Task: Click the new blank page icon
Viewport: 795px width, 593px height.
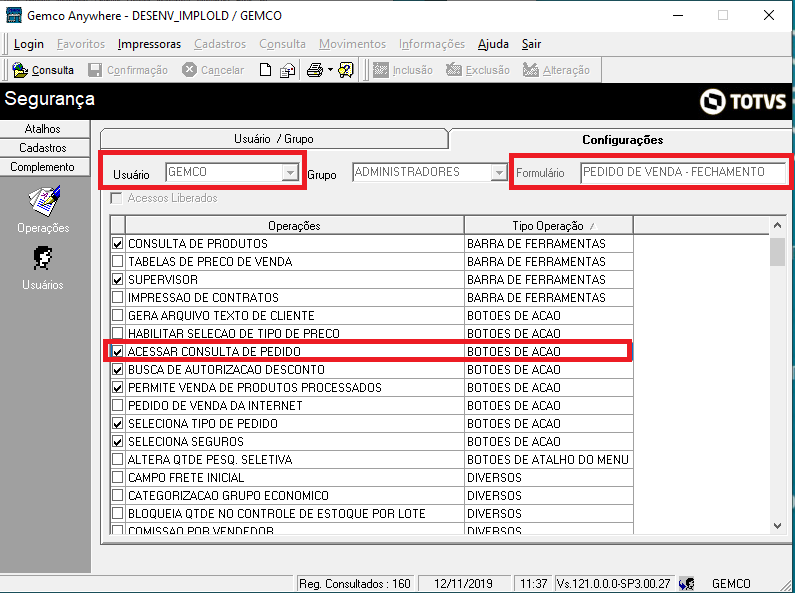Action: [x=265, y=70]
